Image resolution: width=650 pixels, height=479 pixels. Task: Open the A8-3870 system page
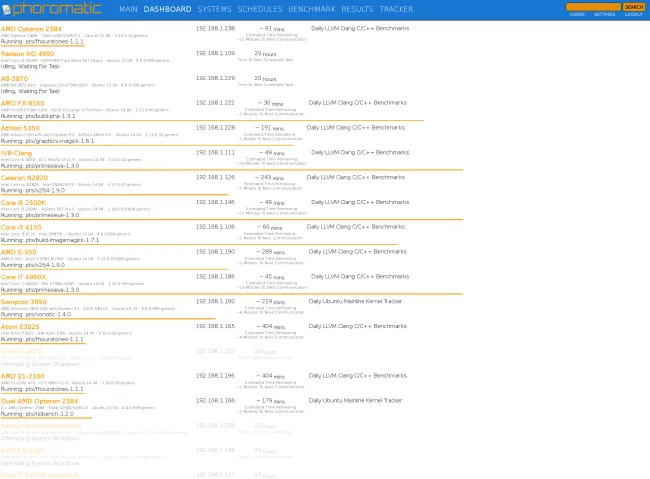[15, 79]
